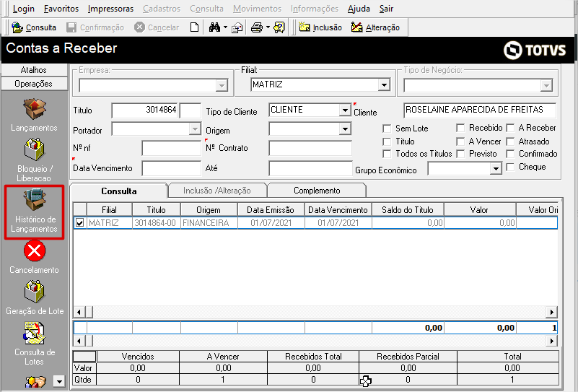Click the binoculars search toolbar icon
The width and height of the screenshot is (578, 392).
tap(214, 27)
